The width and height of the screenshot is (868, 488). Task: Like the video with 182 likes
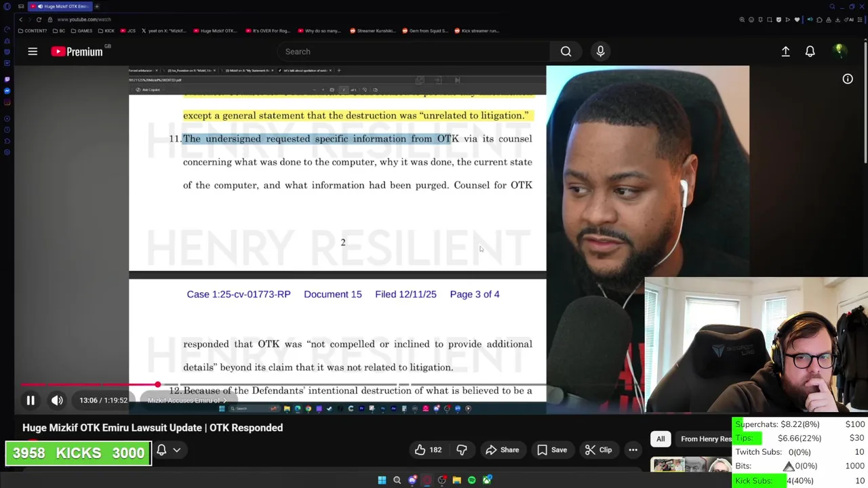click(x=429, y=450)
